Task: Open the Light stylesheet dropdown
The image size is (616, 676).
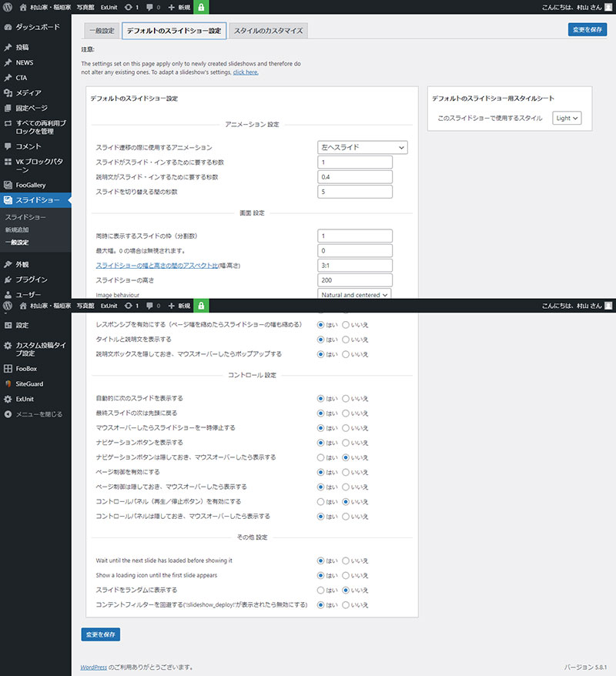Action: [x=567, y=118]
